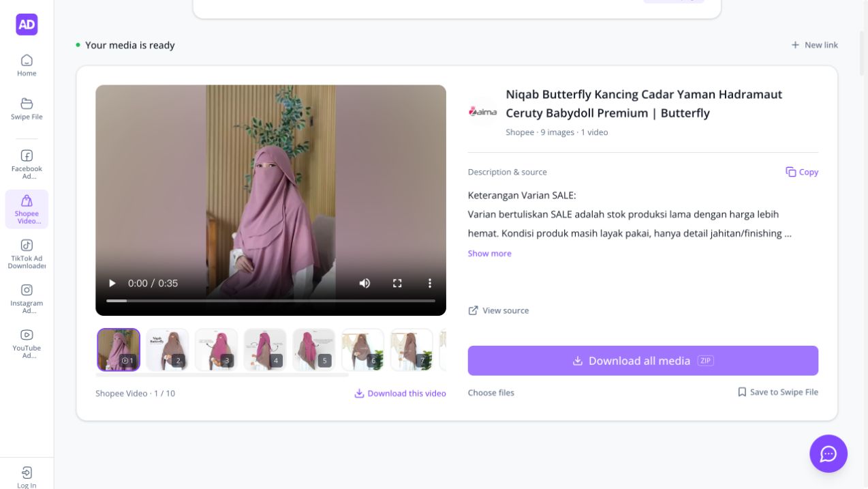This screenshot has height=489, width=868.
Task: Copy the description text
Action: click(802, 172)
